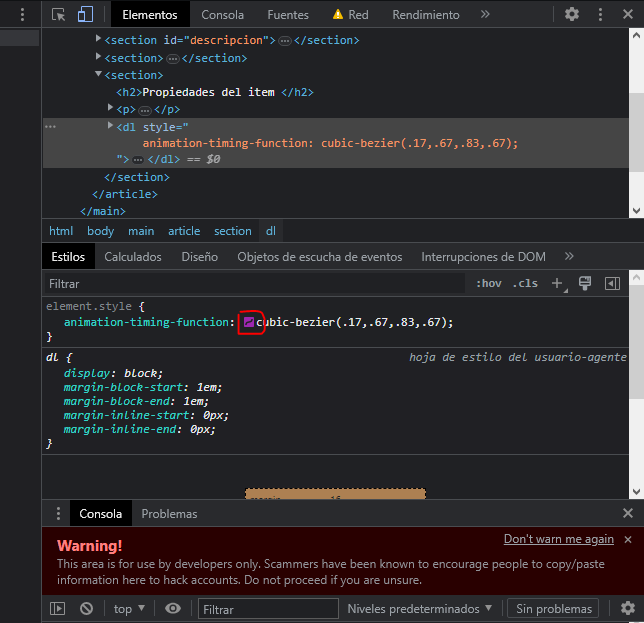Expand the section id descripcion node
This screenshot has height=623, width=644.
pyautogui.click(x=99, y=40)
